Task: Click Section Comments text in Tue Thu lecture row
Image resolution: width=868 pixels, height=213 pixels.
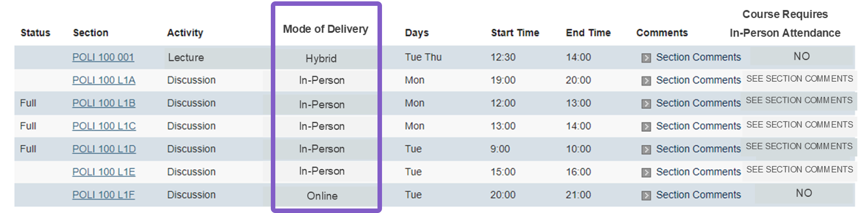Action: [698, 57]
